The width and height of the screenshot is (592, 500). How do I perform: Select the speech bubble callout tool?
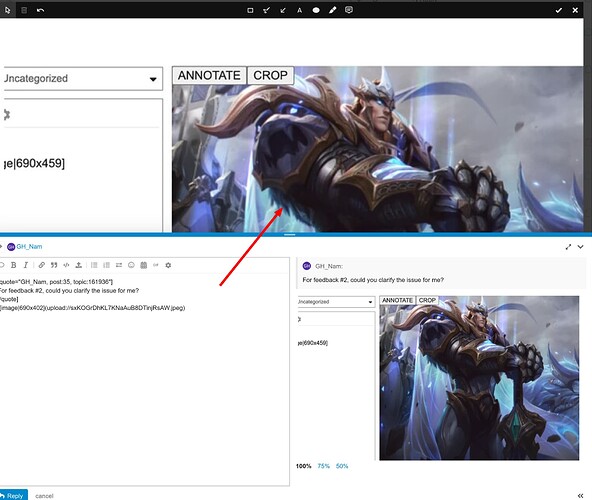349,10
